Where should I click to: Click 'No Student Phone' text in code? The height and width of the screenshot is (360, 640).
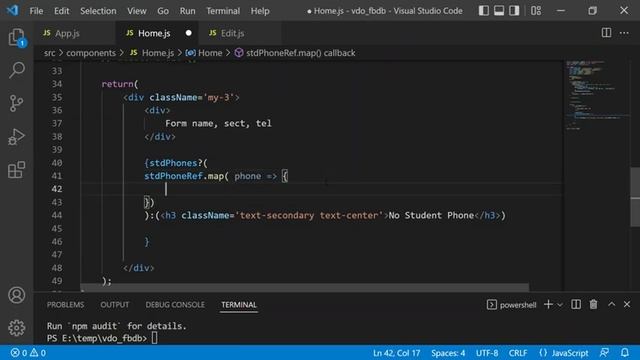(x=431, y=215)
